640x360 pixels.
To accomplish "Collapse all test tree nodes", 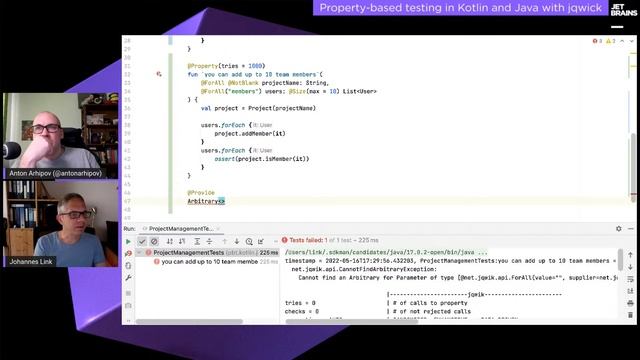I will [209, 241].
